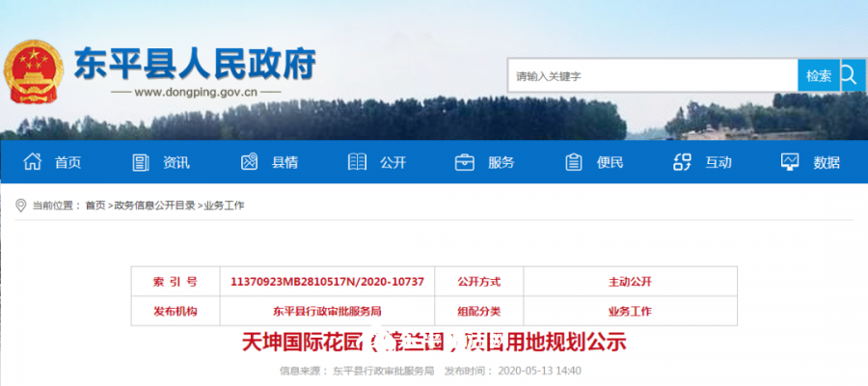Click the news document icon beside 资讯
Image resolution: width=868 pixels, height=386 pixels.
tap(141, 162)
